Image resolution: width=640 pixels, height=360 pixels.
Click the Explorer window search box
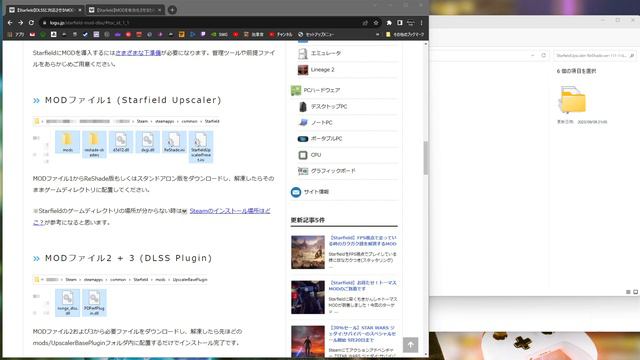coord(594,55)
